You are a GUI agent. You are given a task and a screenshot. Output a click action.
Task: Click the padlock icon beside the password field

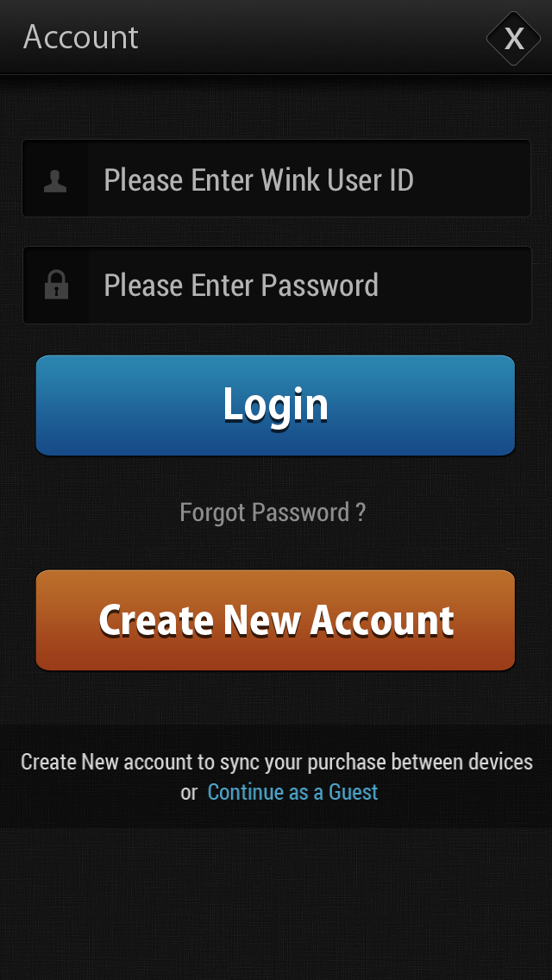[x=56, y=285]
